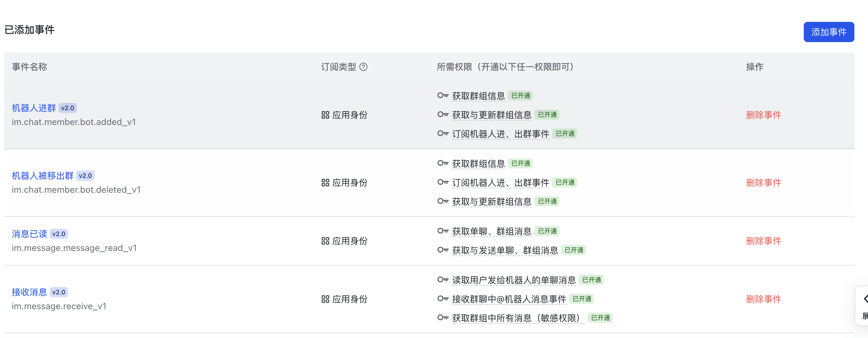The image size is (868, 338).
Task: Click key icon beside 获取单聊、群组消息
Action: pyautogui.click(x=443, y=231)
